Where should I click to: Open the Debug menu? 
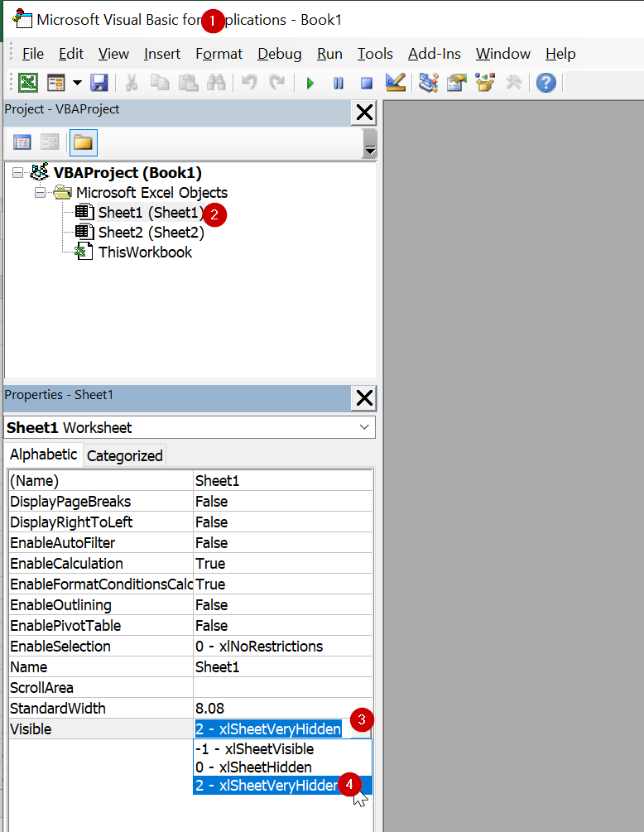tap(280, 54)
